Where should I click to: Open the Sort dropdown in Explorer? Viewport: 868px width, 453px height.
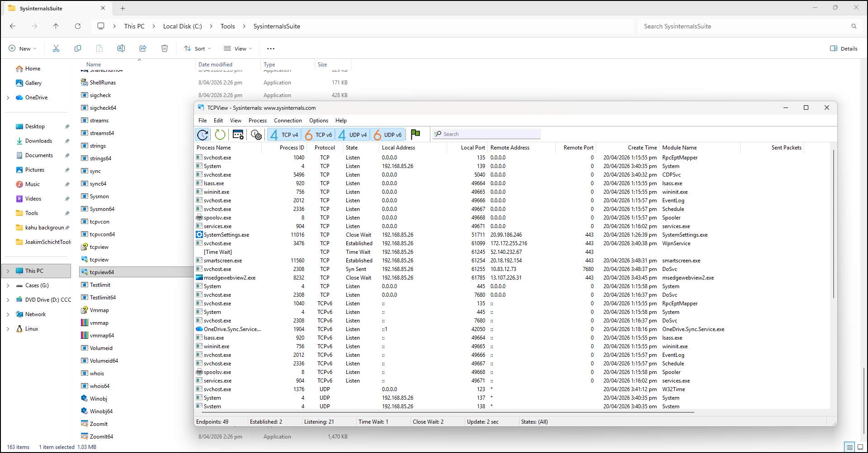point(198,48)
